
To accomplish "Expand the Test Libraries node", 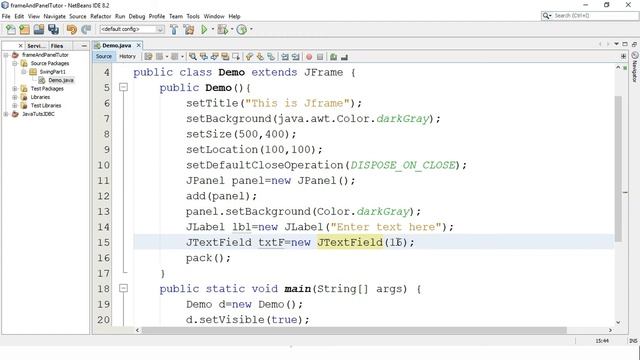I will tap(15, 105).
